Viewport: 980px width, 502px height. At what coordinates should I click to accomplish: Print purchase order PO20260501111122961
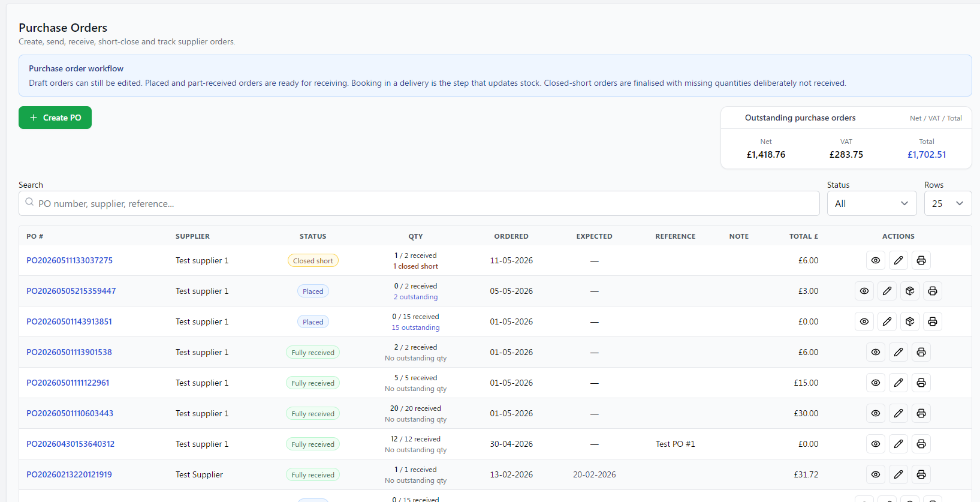pos(921,383)
